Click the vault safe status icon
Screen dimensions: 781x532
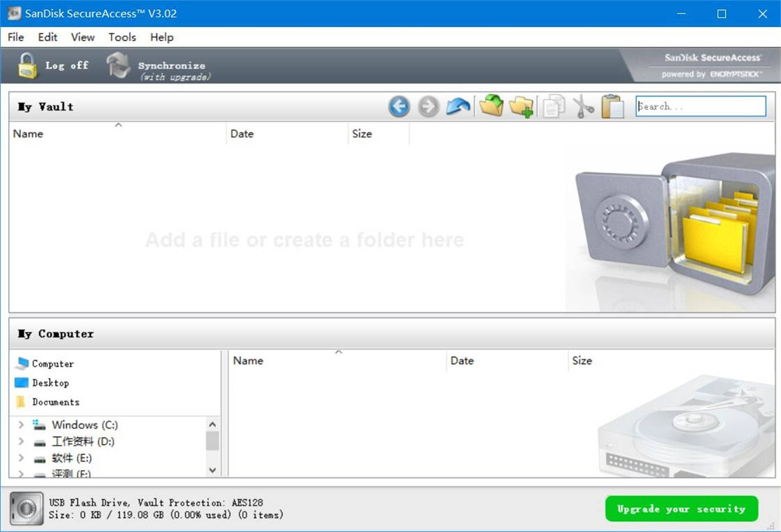click(27, 508)
